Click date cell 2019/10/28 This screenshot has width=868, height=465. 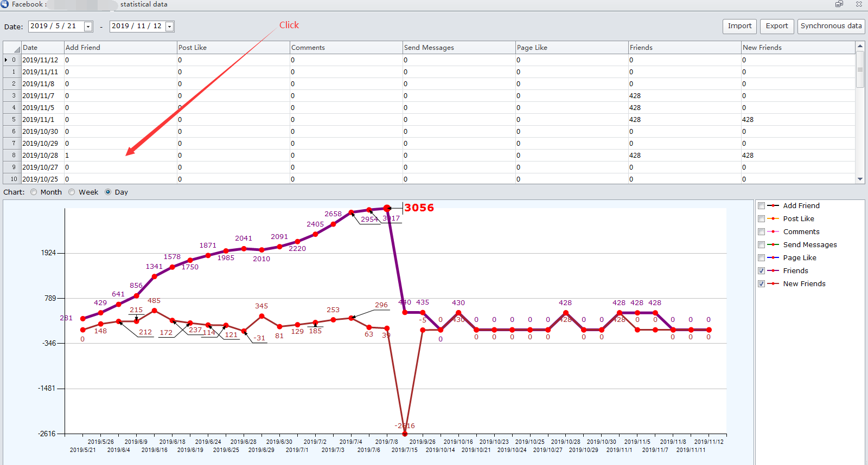pos(42,156)
